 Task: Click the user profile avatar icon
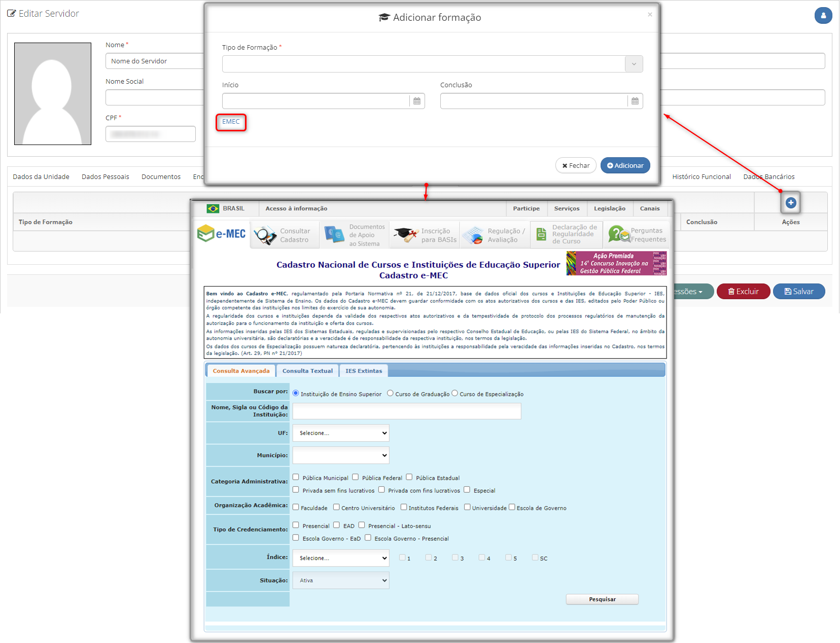coord(823,15)
